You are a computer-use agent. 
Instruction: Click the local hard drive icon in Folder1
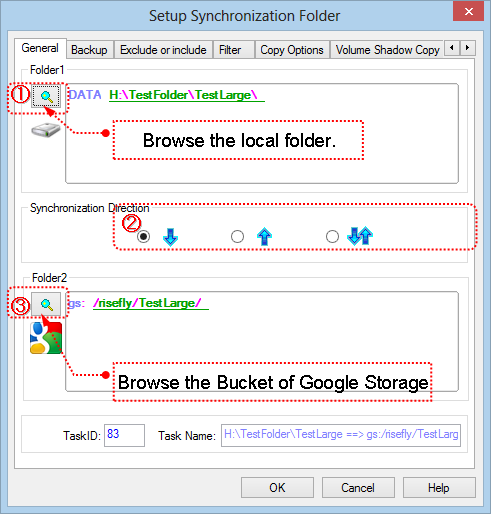[x=46, y=130]
